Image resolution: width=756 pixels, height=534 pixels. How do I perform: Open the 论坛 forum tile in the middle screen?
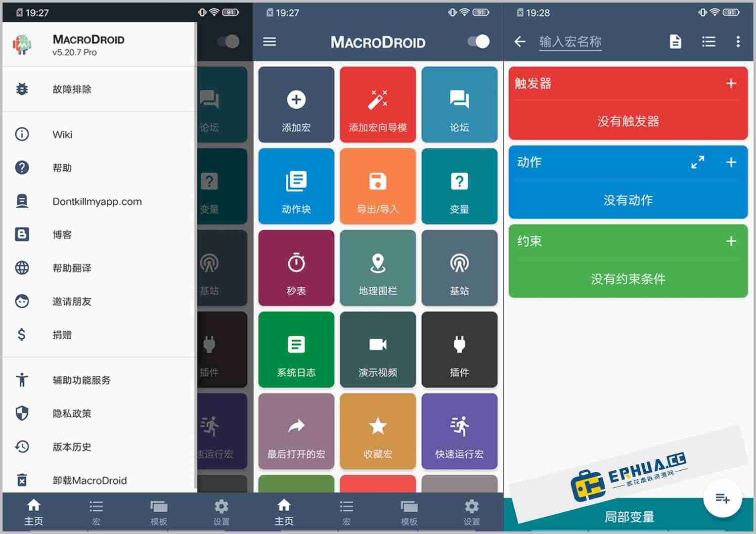[459, 105]
